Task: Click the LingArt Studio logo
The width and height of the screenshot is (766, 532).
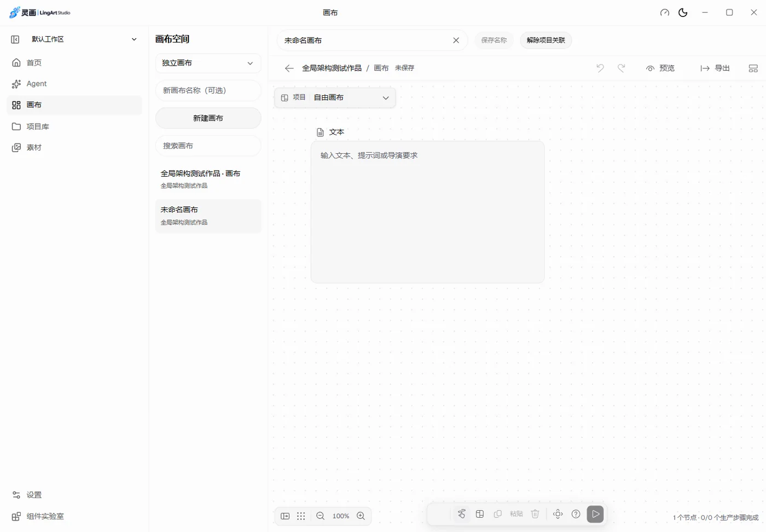Action: (x=40, y=13)
